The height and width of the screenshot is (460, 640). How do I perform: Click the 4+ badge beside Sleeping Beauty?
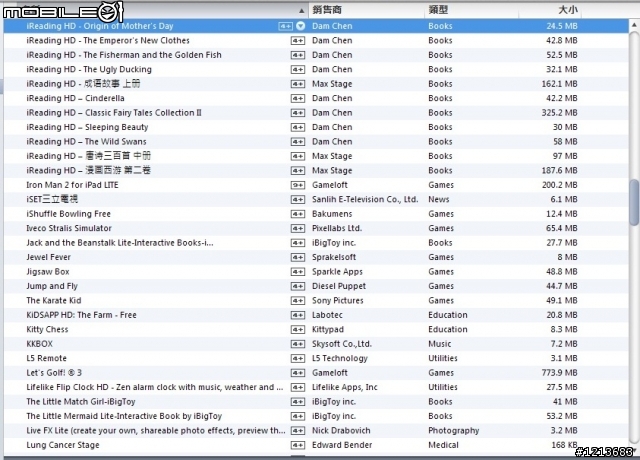pos(298,127)
